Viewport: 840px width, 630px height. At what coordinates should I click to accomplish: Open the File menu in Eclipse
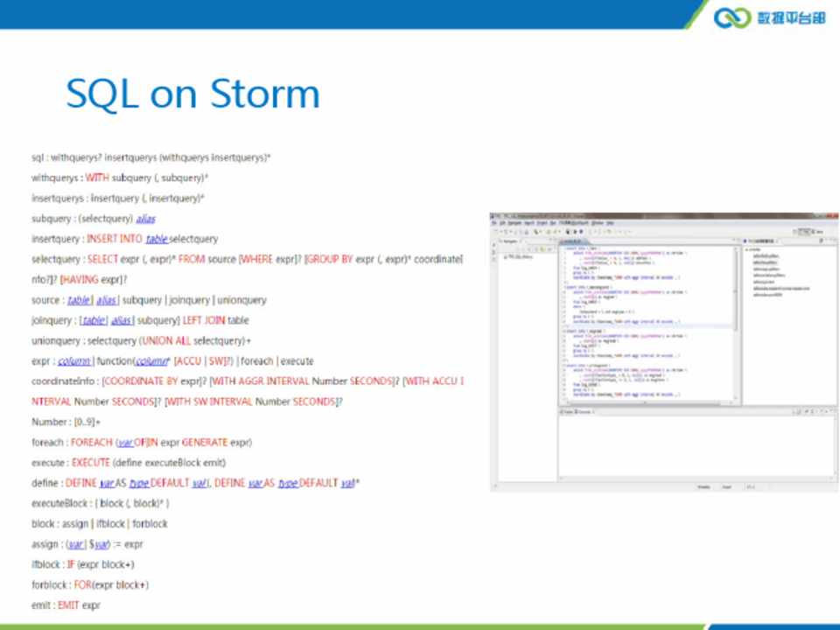tap(494, 223)
